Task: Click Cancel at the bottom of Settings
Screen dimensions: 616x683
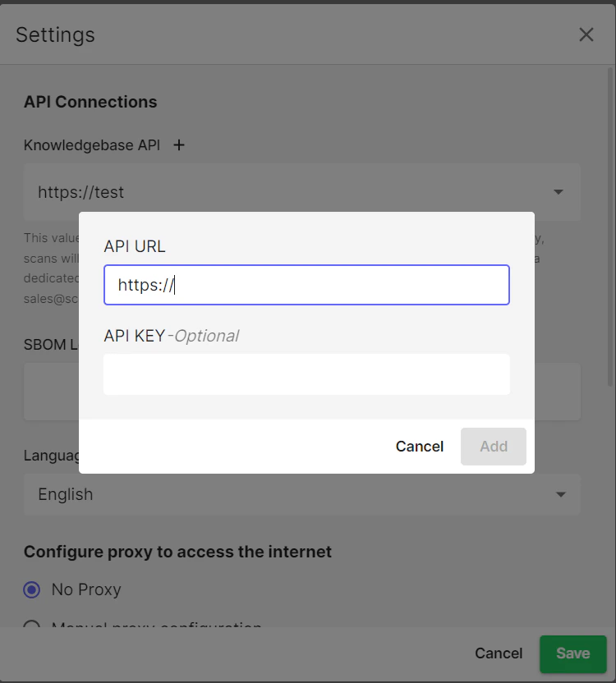Action: pos(498,653)
